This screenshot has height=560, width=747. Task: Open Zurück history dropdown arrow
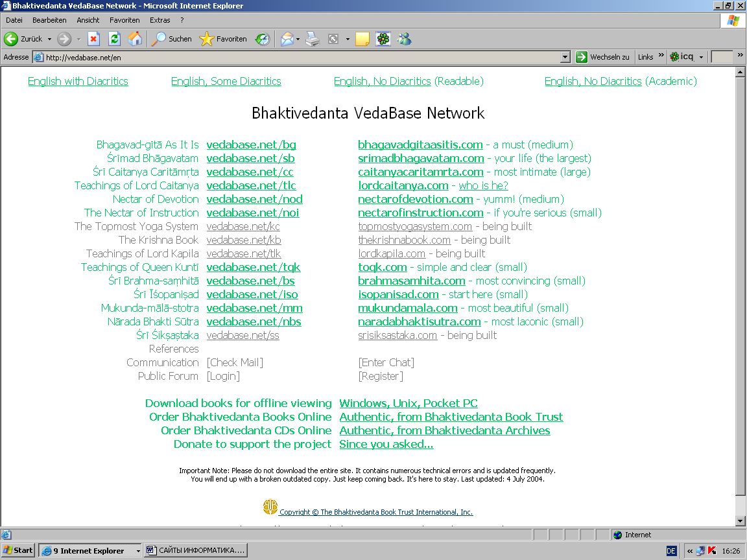click(x=49, y=39)
